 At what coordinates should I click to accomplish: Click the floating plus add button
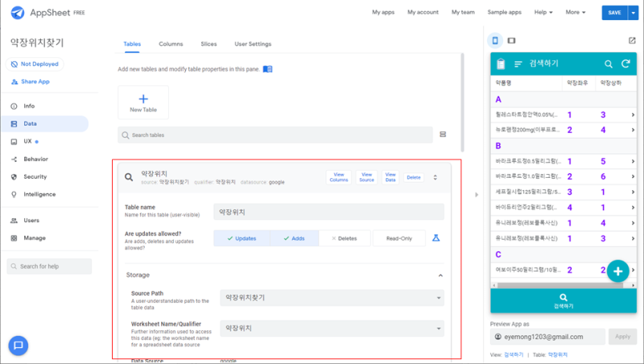[617, 271]
